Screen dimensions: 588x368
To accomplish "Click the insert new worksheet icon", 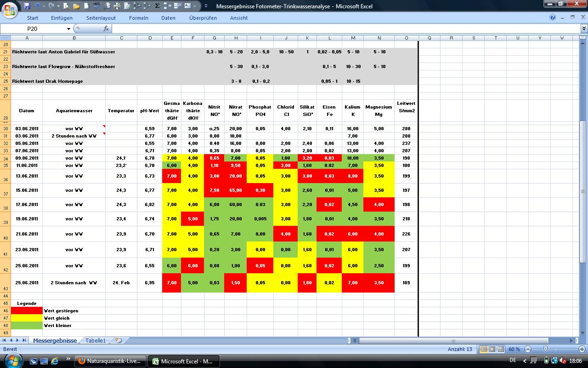I will click(x=119, y=341).
